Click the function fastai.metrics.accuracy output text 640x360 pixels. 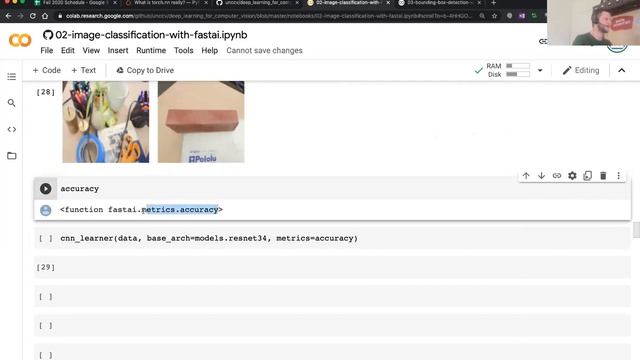tap(141, 209)
